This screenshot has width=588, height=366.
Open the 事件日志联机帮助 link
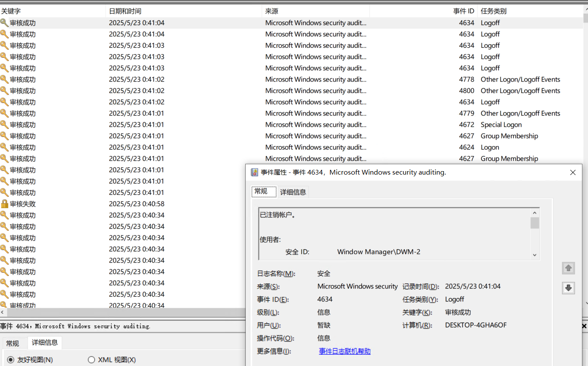(345, 351)
